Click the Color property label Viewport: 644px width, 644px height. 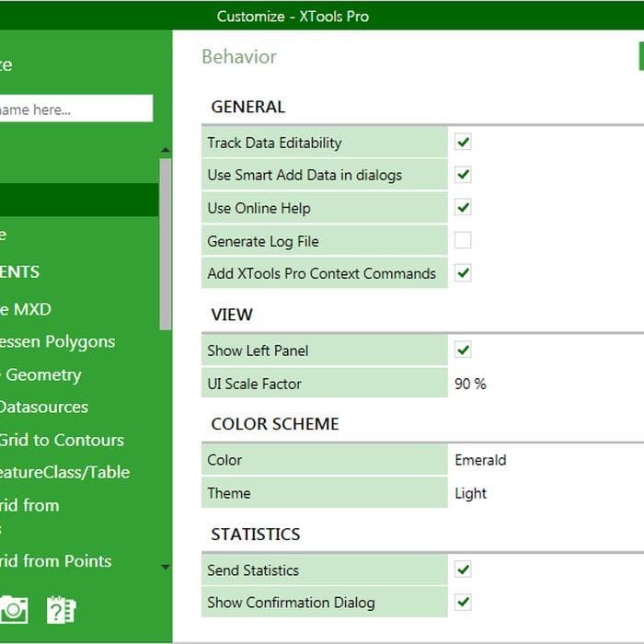pyautogui.click(x=224, y=460)
